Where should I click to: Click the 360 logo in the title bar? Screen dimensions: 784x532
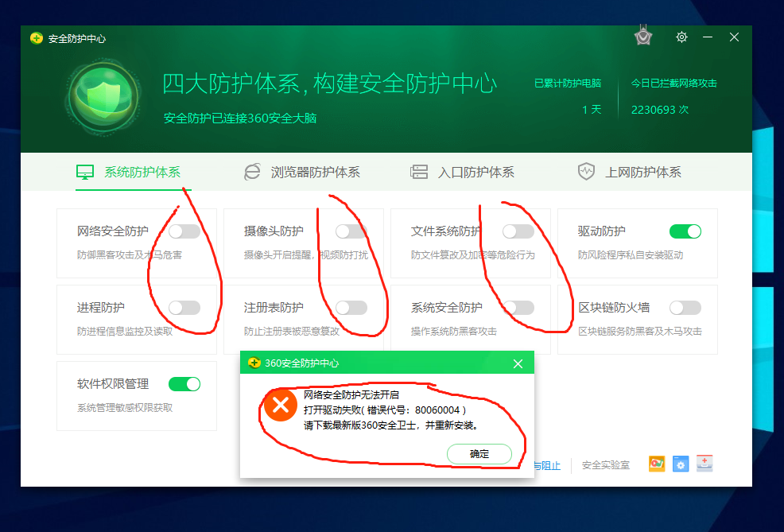tap(37, 38)
